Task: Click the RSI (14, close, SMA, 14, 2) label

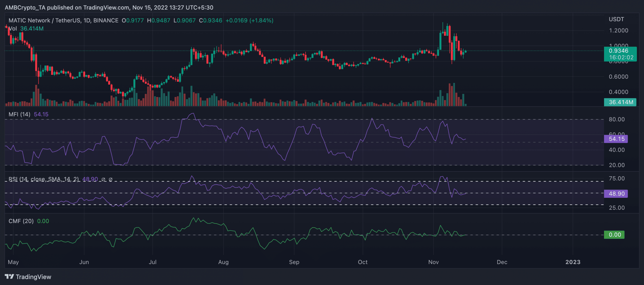Action: click(44, 179)
